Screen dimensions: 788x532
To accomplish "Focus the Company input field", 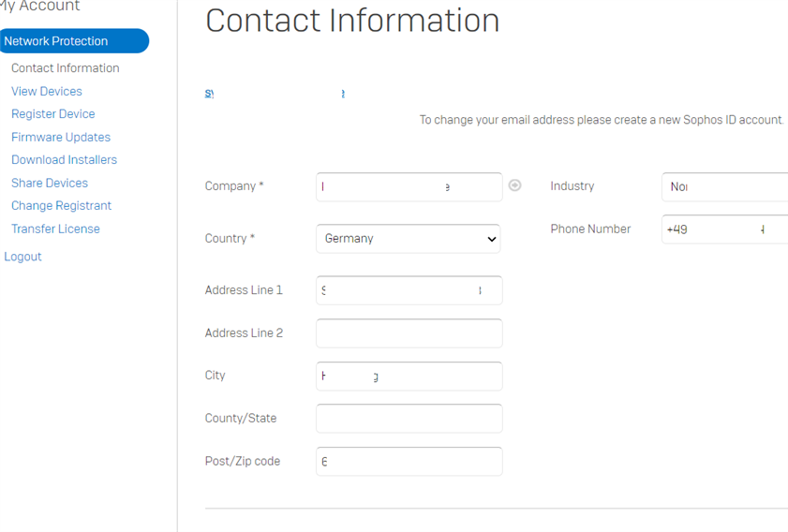I will (x=409, y=187).
